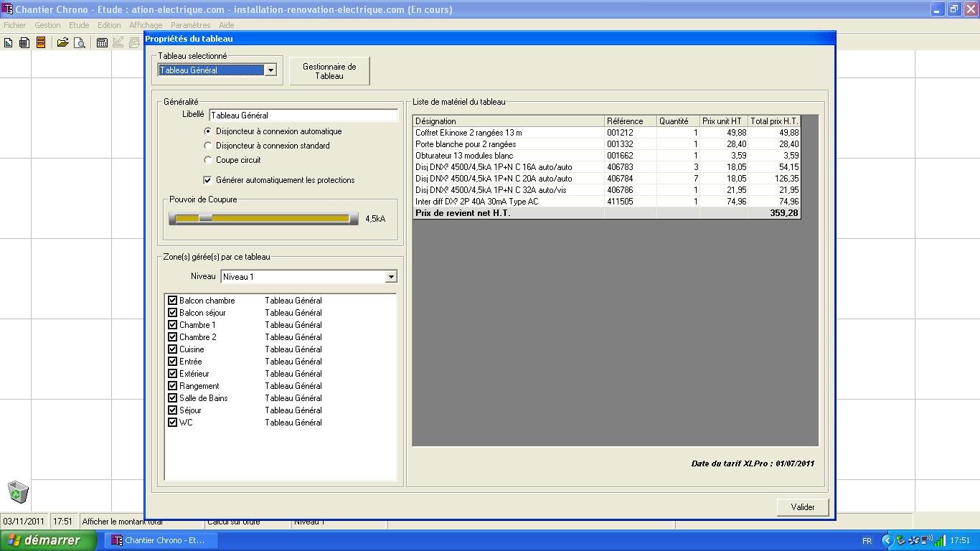
Task: Click the Entrée zone label
Action: (191, 362)
